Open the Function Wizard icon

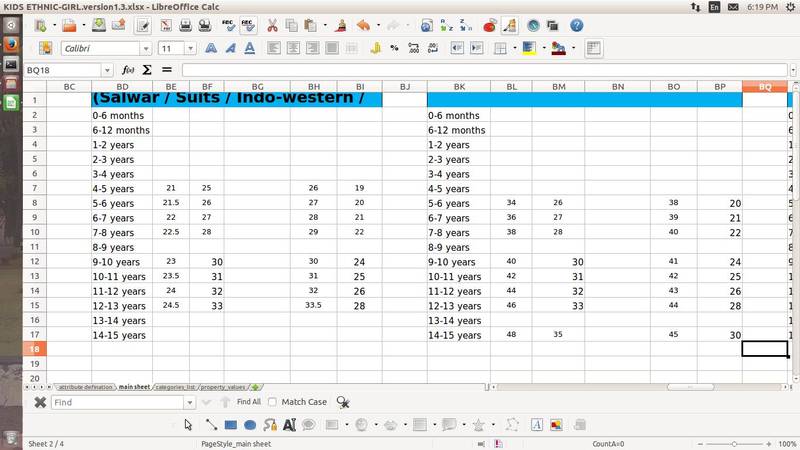(128, 70)
